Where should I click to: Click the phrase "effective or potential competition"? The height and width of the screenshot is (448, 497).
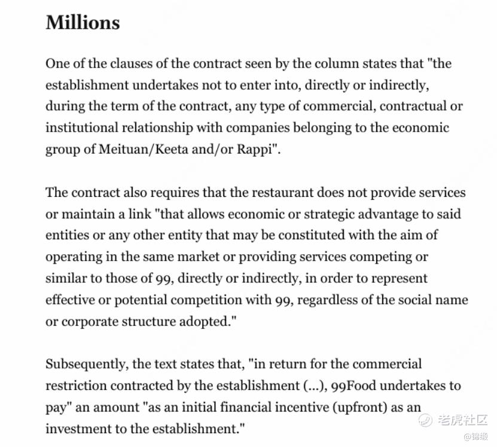pos(145,300)
